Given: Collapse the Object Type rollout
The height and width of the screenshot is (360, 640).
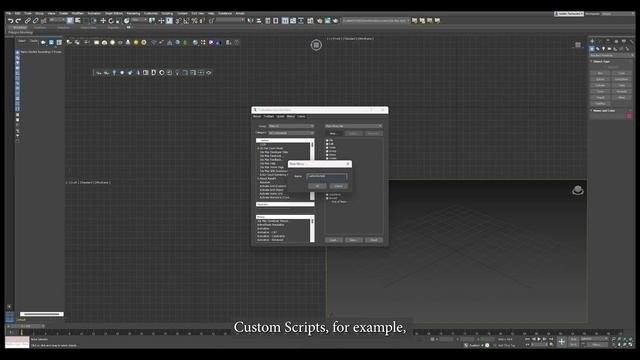Looking at the screenshot, I should (x=601, y=61).
